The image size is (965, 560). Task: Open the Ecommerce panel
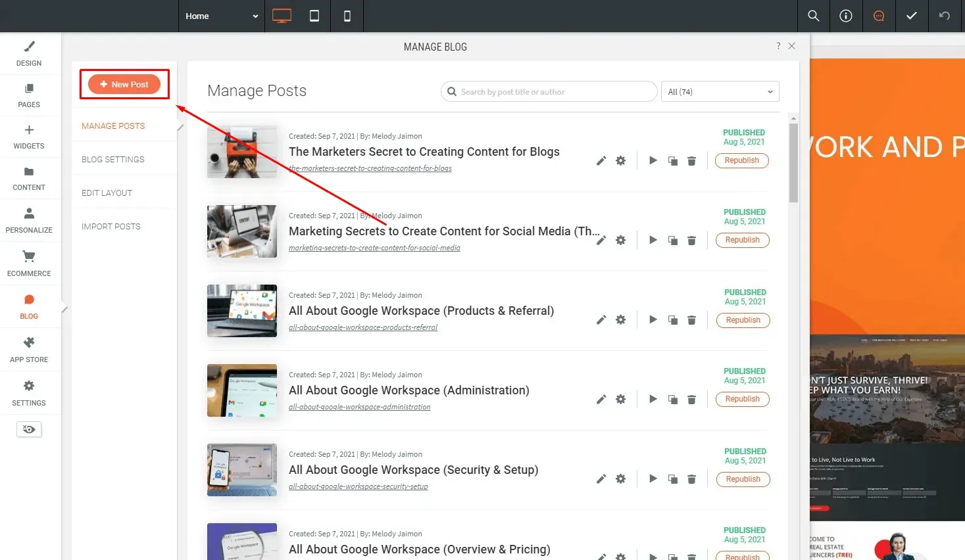28,262
